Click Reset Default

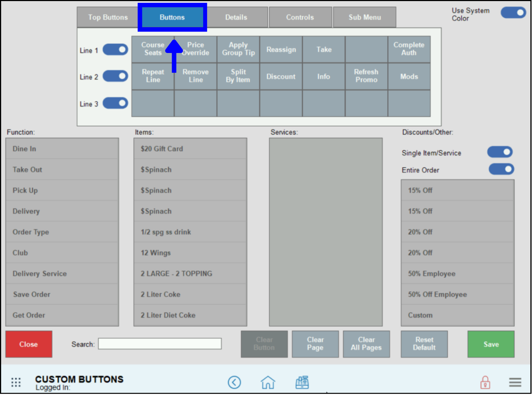424,344
